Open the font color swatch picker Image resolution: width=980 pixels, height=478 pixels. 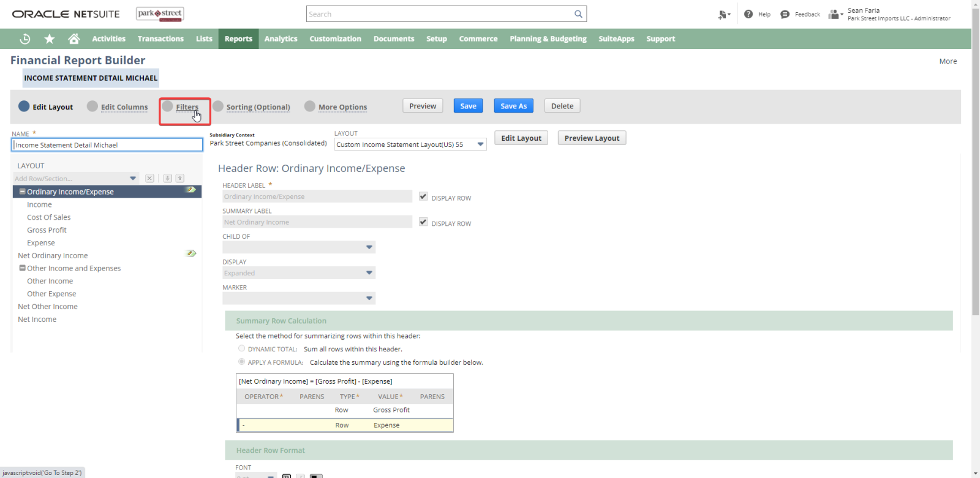(x=316, y=476)
